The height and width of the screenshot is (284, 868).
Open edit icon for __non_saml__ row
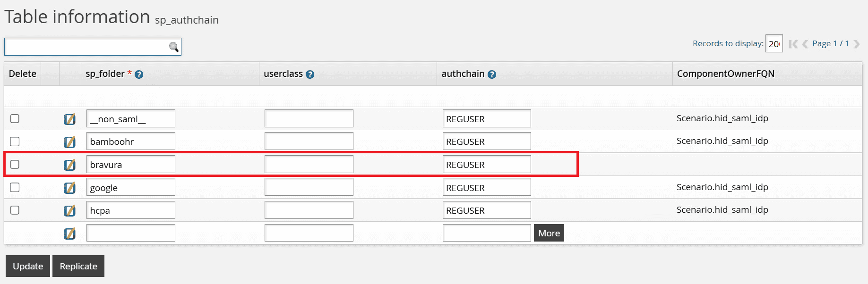pyautogui.click(x=69, y=119)
